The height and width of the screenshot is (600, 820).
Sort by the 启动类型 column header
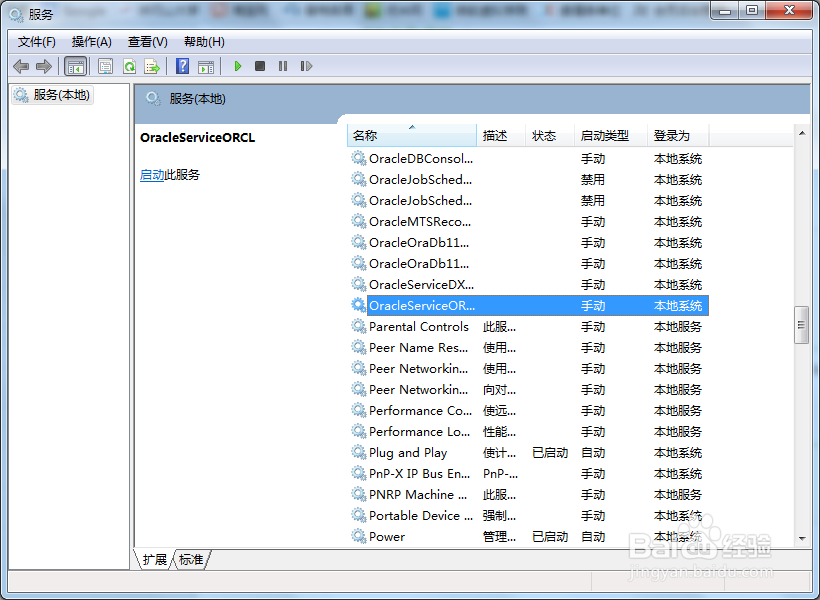coord(611,135)
